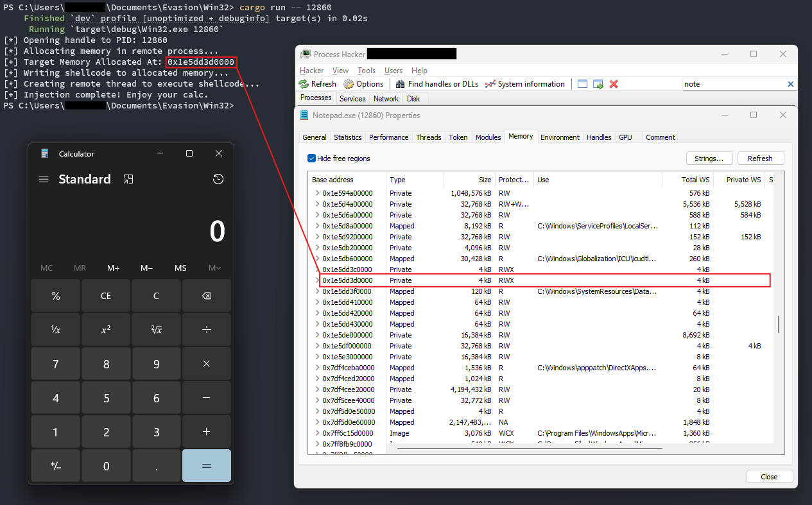Image resolution: width=812 pixels, height=505 pixels.
Task: Switch to the Threads tab
Action: pos(428,137)
